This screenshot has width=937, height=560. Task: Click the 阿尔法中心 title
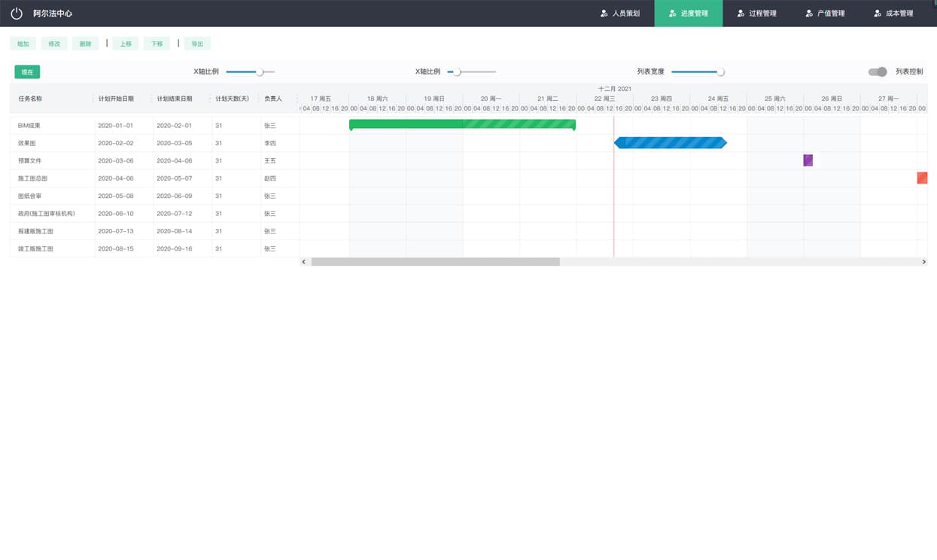(53, 14)
